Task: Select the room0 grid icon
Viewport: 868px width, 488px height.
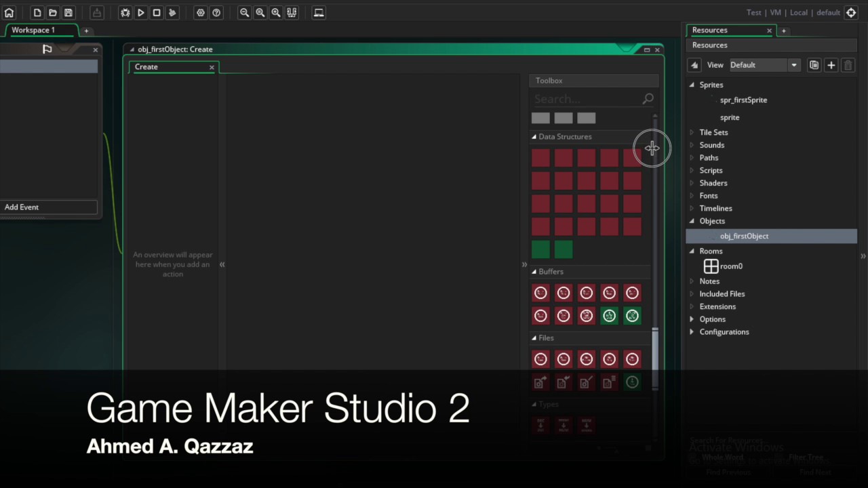Action: click(x=711, y=266)
